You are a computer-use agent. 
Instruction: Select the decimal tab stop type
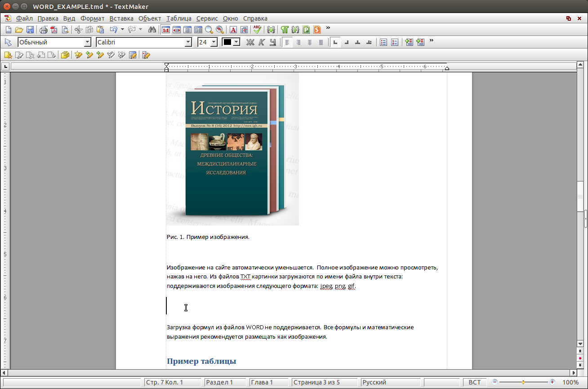pyautogui.click(x=369, y=42)
